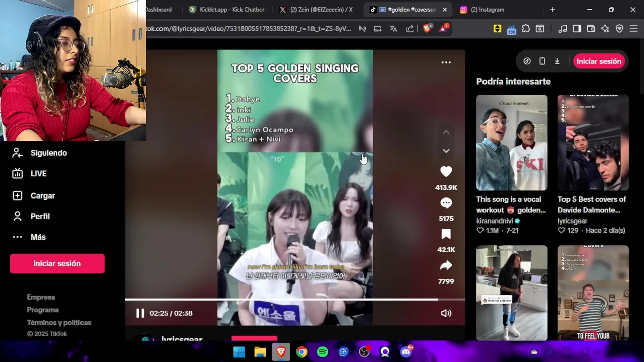Click the music note playlist icon
The width and height of the screenshot is (644, 362).
coord(563,29)
